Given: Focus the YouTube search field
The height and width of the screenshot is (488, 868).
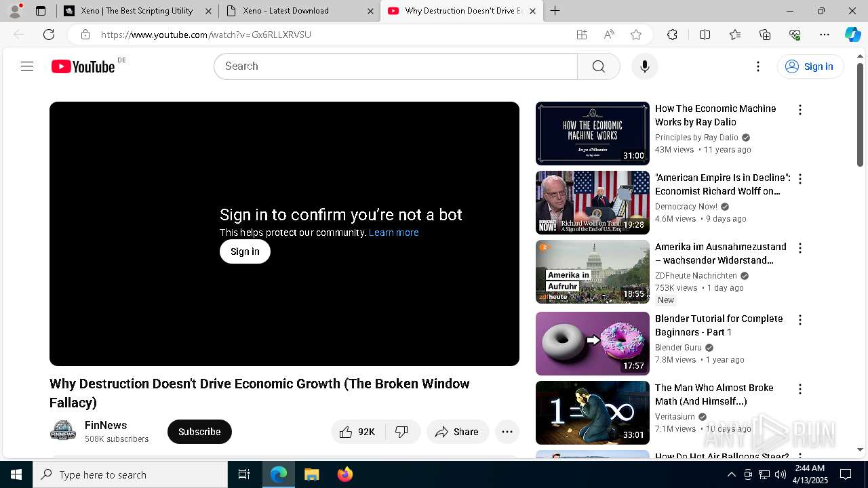Looking at the screenshot, I should pos(395,66).
